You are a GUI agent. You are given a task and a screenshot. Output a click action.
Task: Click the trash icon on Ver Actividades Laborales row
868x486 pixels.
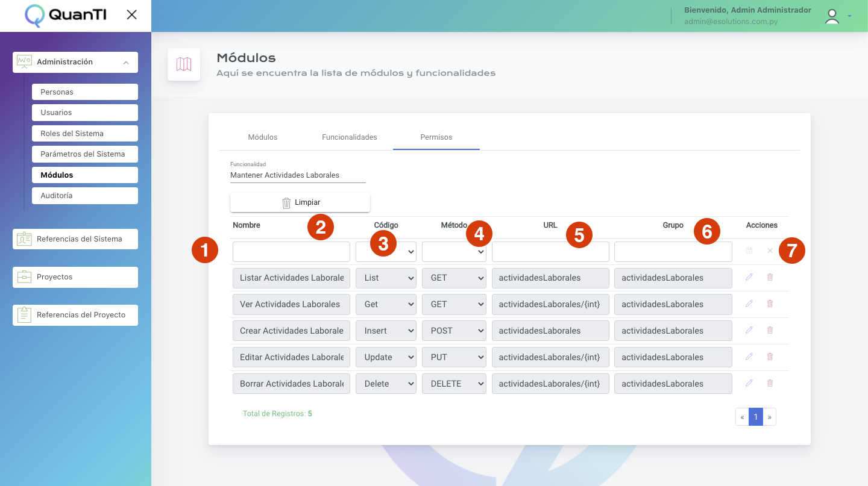[x=770, y=304]
